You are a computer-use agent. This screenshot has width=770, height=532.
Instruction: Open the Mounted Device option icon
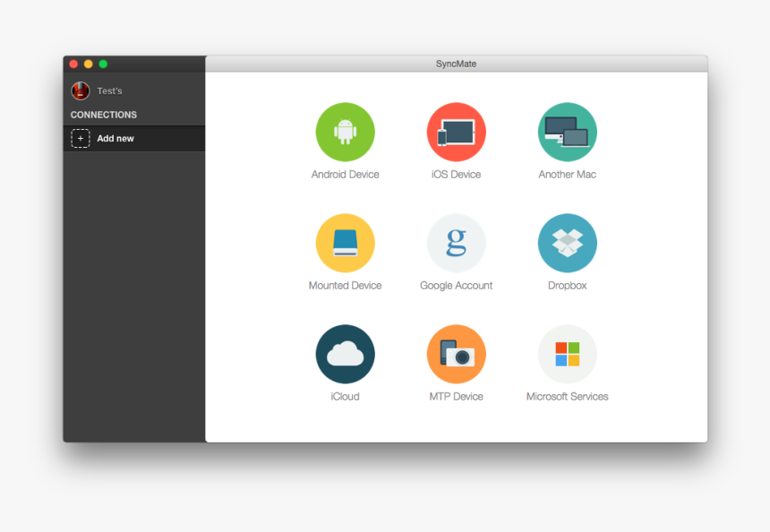click(x=346, y=243)
